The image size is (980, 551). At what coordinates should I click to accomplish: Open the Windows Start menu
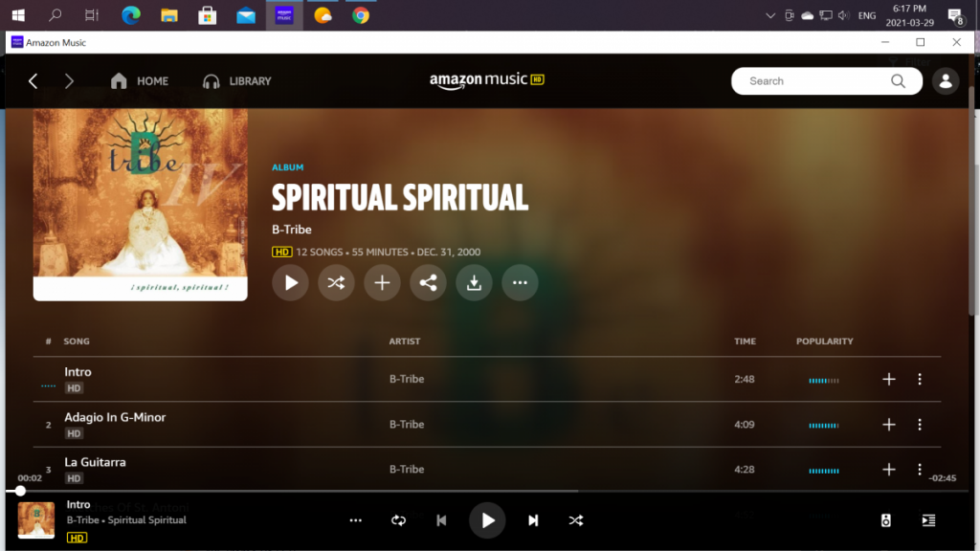18,15
